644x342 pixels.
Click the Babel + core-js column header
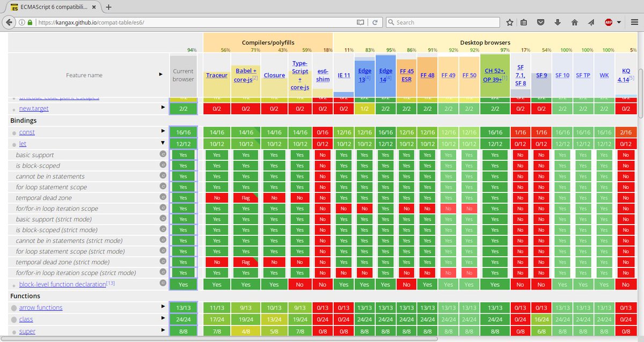point(246,75)
